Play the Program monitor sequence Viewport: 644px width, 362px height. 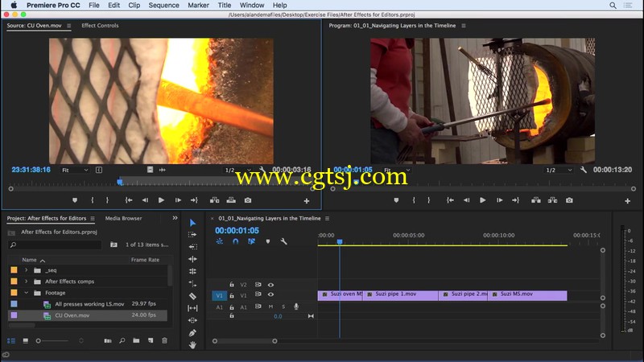tap(482, 200)
